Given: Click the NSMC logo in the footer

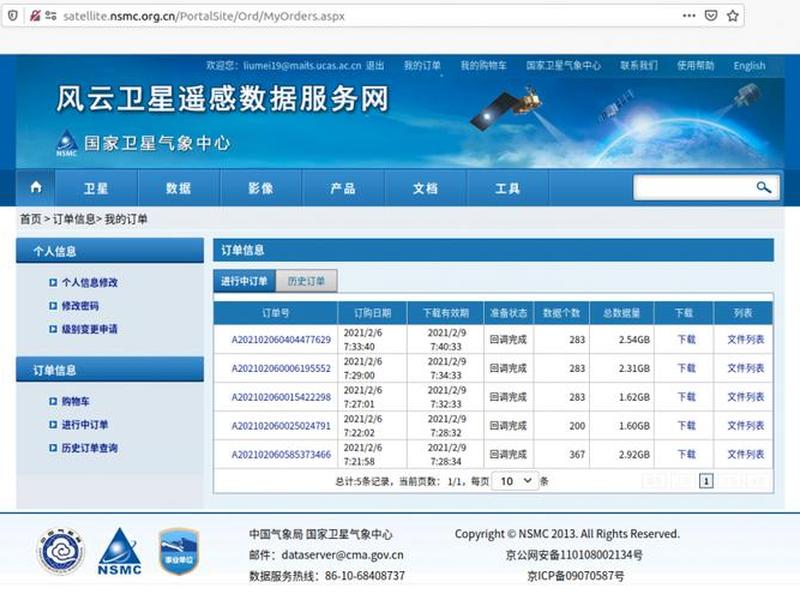Looking at the screenshot, I should (x=119, y=552).
